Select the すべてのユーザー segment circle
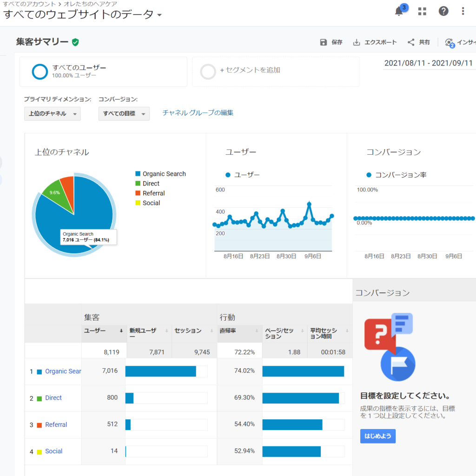Viewport: 476px width, 476px height. click(x=40, y=72)
